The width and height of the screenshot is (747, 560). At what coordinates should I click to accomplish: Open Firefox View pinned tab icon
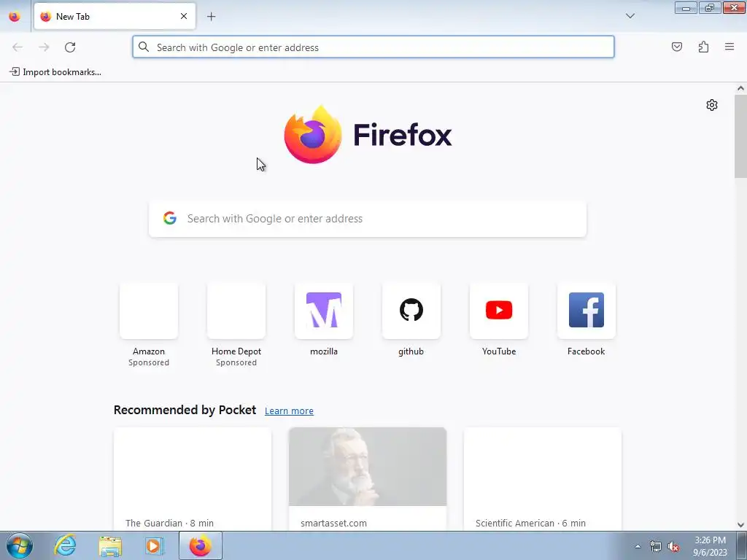pos(15,16)
